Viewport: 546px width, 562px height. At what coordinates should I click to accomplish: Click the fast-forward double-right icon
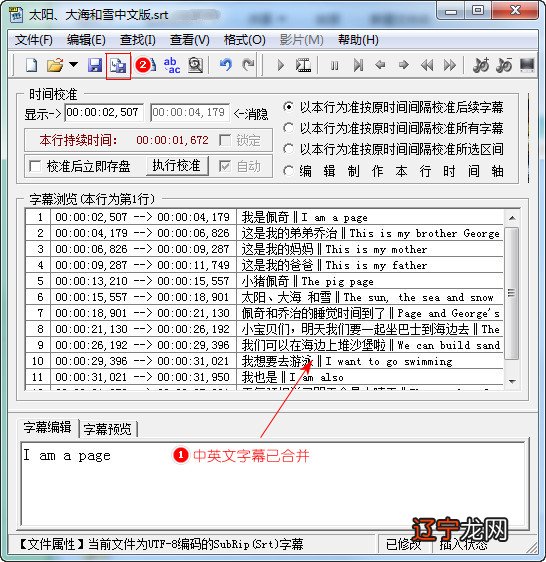coord(450,65)
